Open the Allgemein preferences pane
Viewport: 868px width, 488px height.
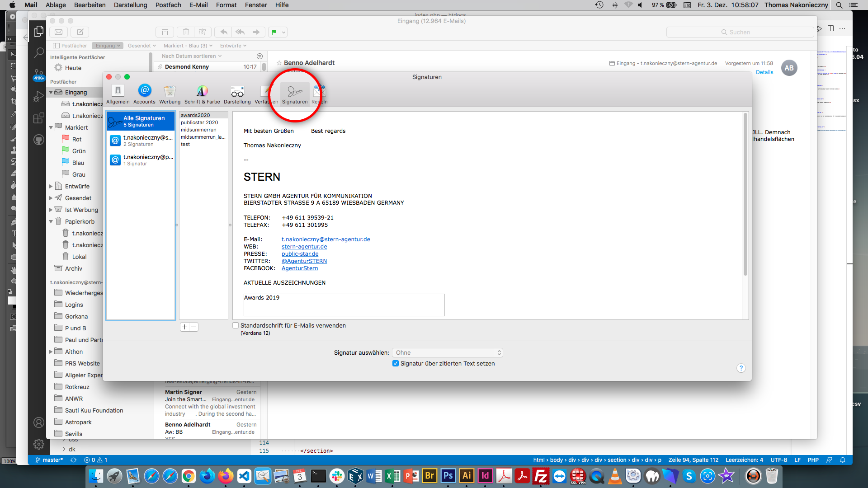pyautogui.click(x=118, y=94)
